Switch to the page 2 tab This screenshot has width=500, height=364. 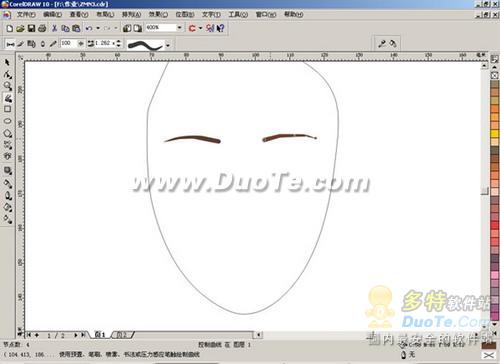[122, 335]
